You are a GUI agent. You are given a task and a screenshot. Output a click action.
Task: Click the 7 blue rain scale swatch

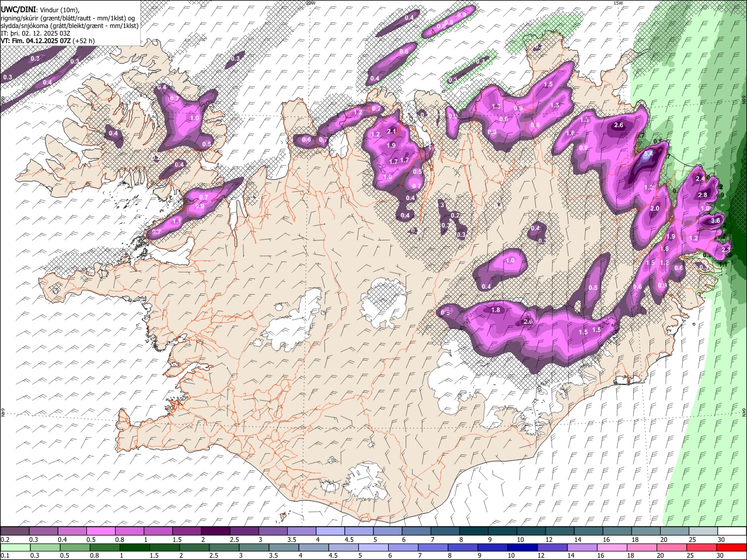tap(433, 548)
